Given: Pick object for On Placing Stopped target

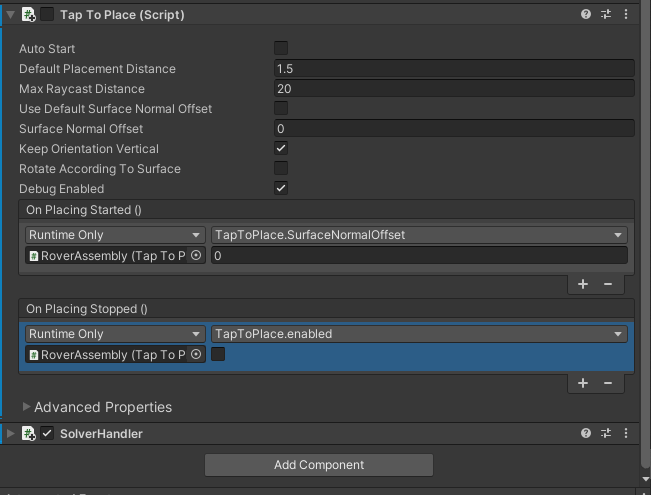Looking at the screenshot, I should point(196,354).
